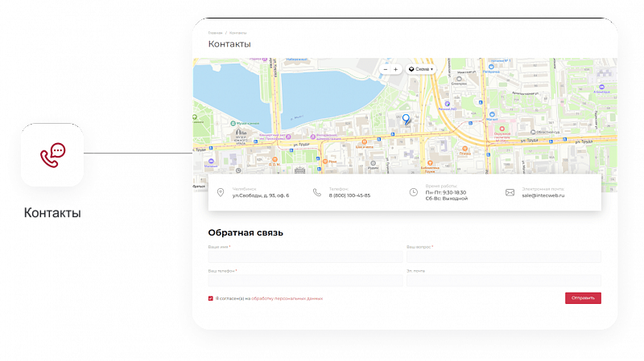Focus the Ваш вопрос input field

tap(504, 256)
